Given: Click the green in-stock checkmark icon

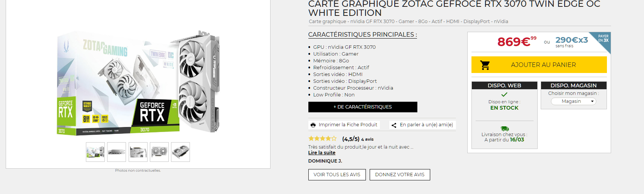Looking at the screenshot, I should [x=504, y=95].
